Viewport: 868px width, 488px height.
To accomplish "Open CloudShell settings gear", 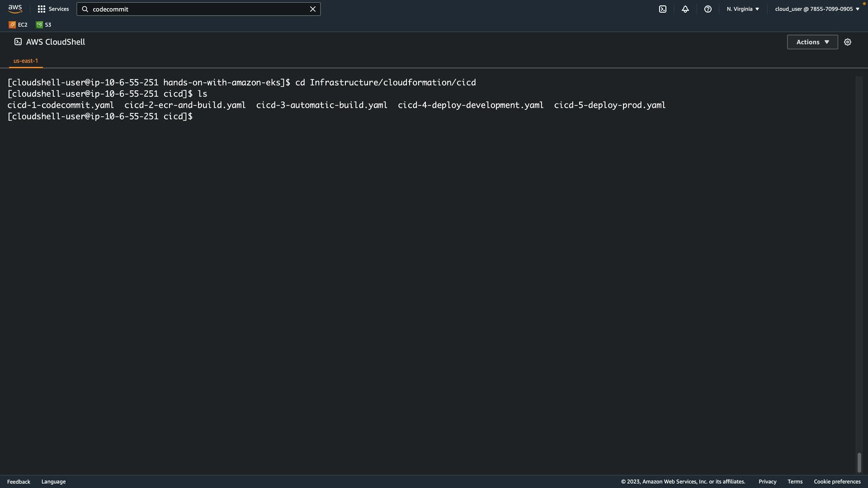I will (847, 42).
